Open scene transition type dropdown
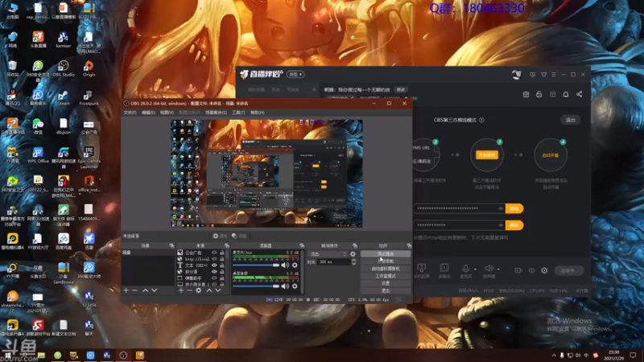The height and width of the screenshot is (362, 644). point(328,254)
